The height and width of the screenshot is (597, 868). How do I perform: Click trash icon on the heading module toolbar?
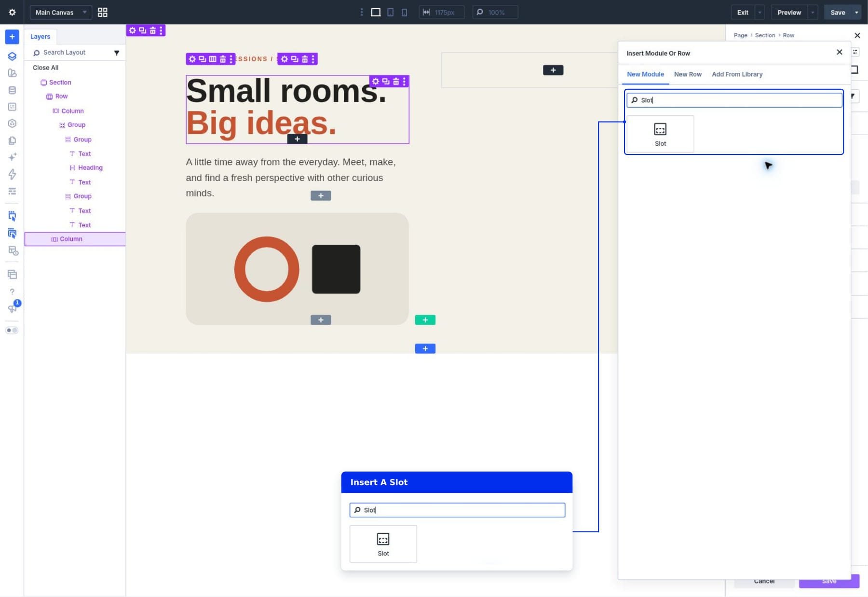(396, 82)
